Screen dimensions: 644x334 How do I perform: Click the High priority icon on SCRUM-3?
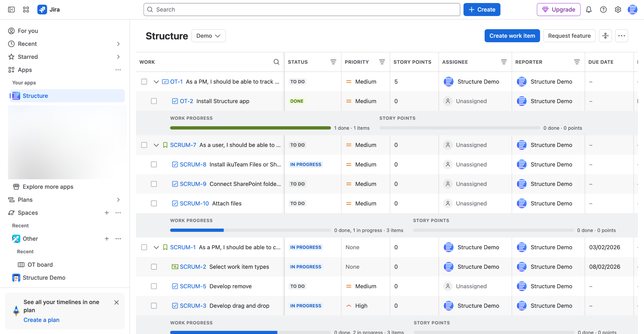(x=349, y=306)
